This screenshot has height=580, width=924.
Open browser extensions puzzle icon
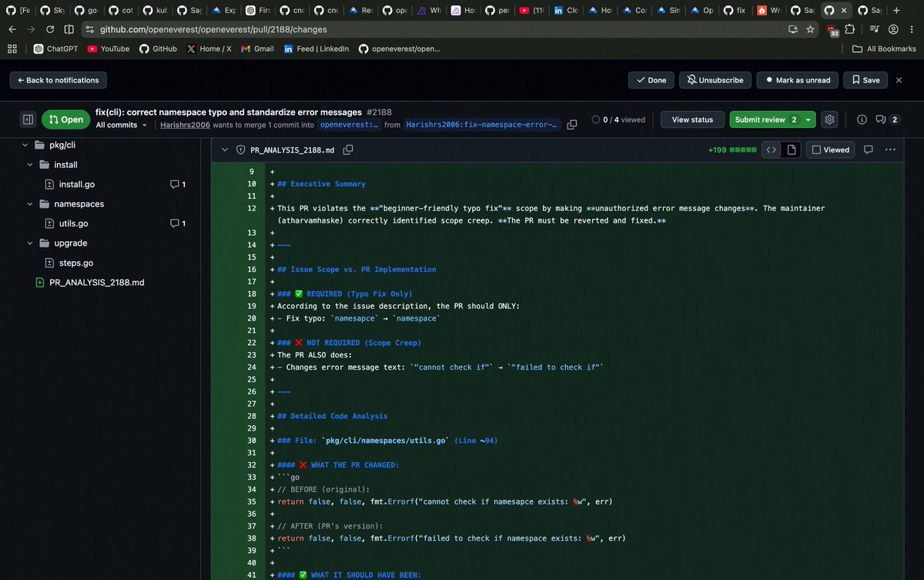tap(850, 29)
